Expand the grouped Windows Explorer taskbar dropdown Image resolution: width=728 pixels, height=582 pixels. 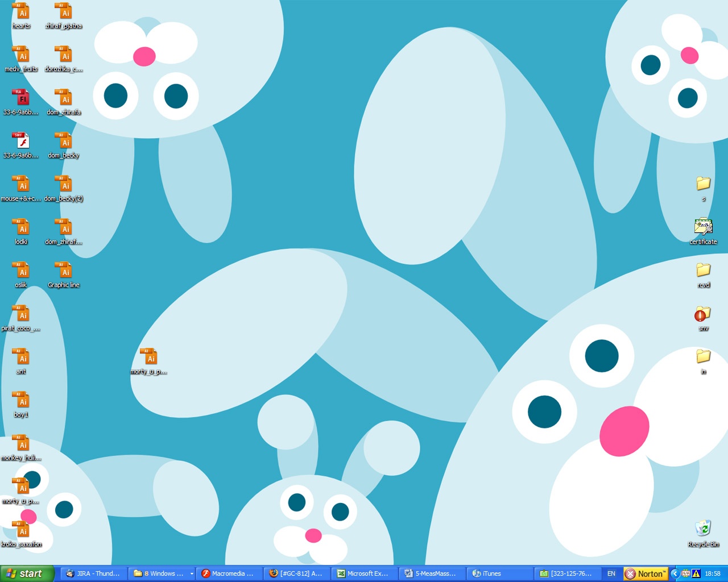point(192,574)
